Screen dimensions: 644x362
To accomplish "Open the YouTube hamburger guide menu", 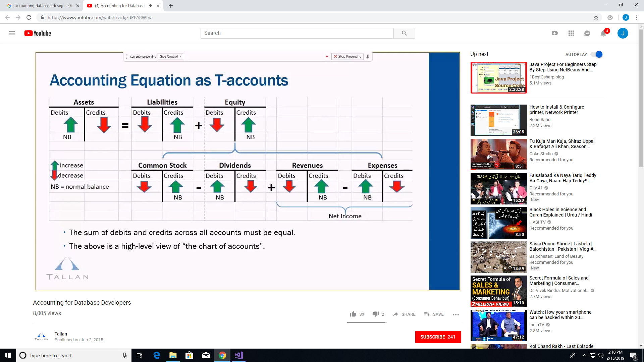I will (x=12, y=33).
